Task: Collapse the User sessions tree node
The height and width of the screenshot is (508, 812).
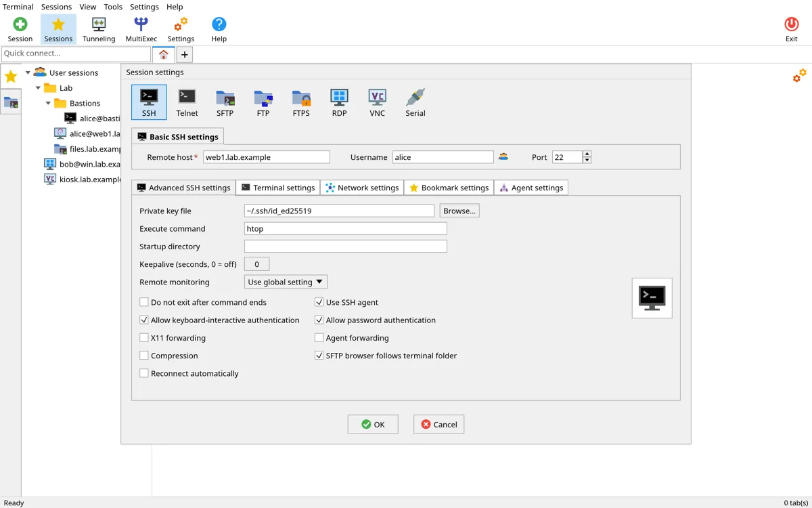Action: 28,72
